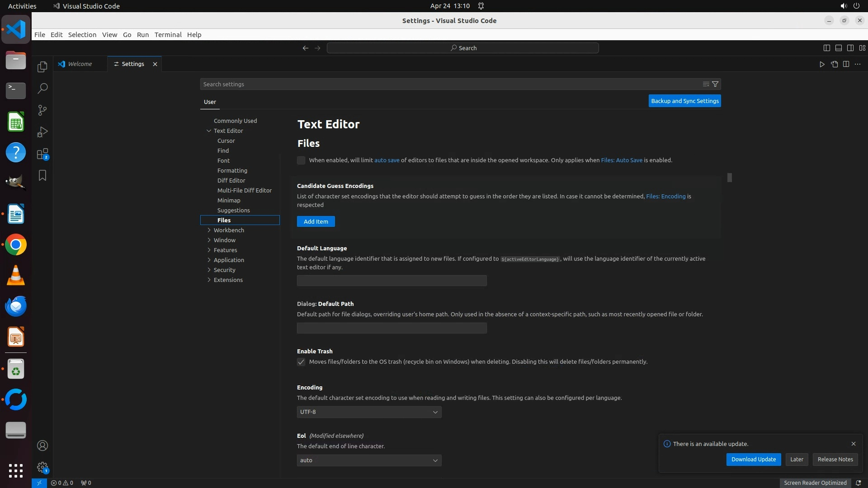Enable auto save workspace files only checkbox
Image resolution: width=868 pixels, height=488 pixels.
(x=301, y=160)
